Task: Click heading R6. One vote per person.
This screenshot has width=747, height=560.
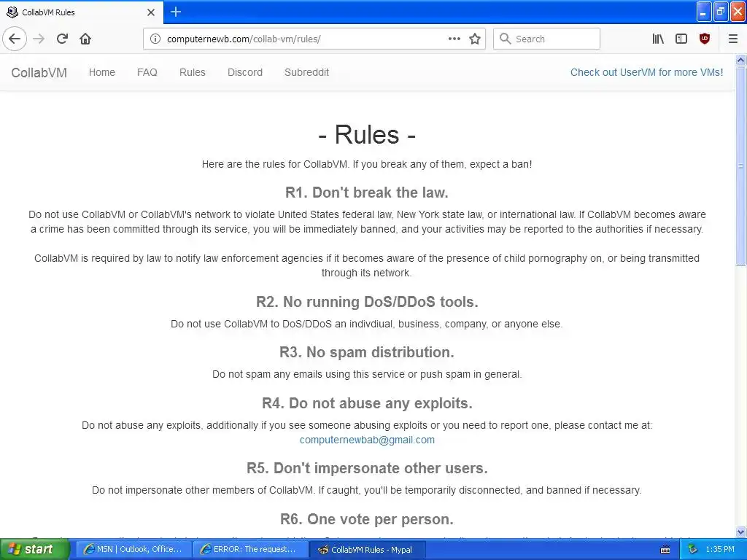Action: [367, 519]
